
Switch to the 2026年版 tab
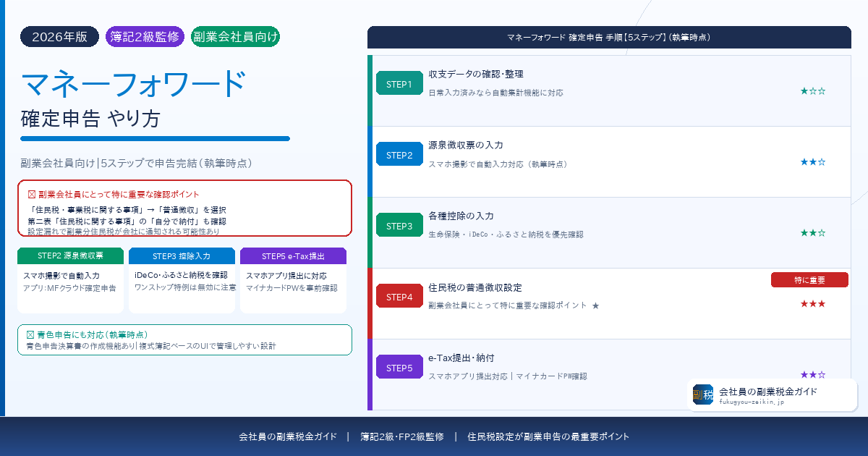(59, 36)
